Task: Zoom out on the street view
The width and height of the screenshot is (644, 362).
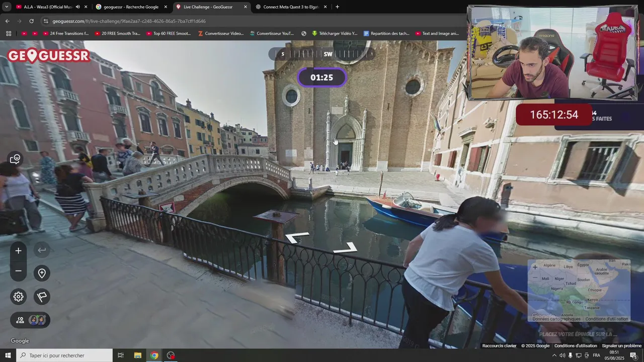Action: [x=19, y=271]
